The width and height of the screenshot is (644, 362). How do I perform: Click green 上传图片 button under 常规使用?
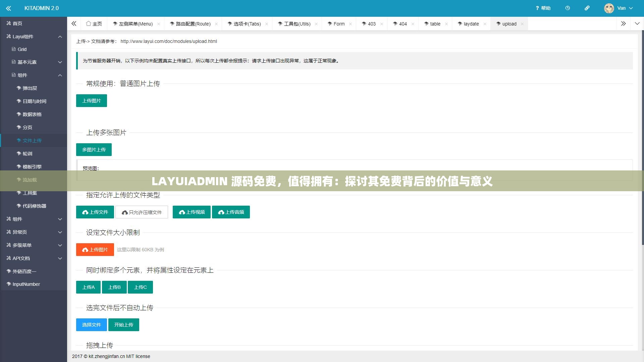pos(92,101)
